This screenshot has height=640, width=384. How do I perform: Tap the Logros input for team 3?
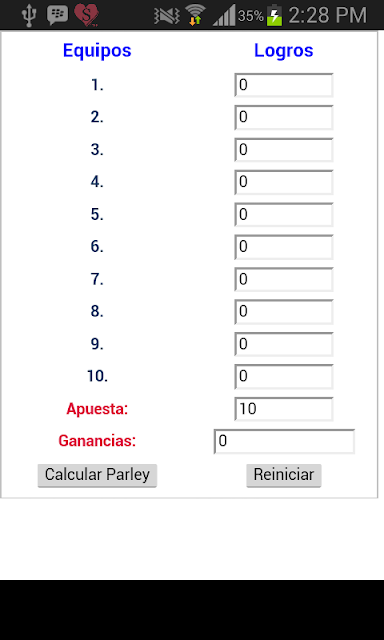coord(284,150)
